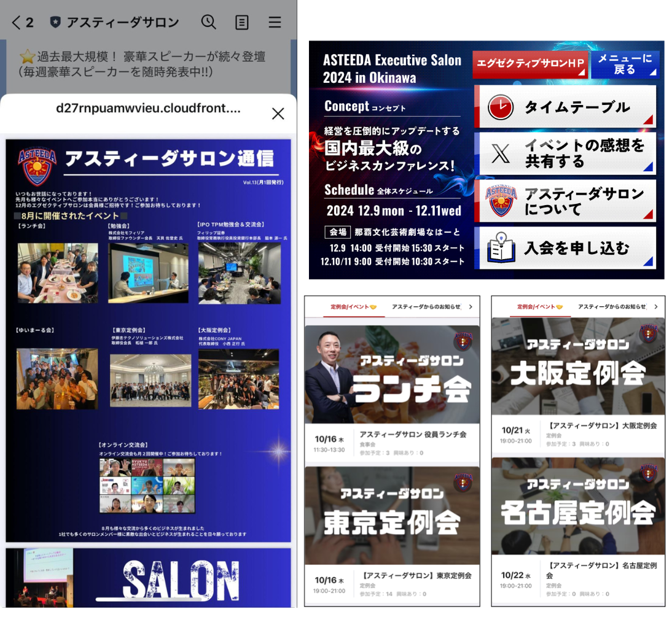The image size is (672, 617).
Task: Click the clock icon for タイムテーブル
Action: coord(500,107)
